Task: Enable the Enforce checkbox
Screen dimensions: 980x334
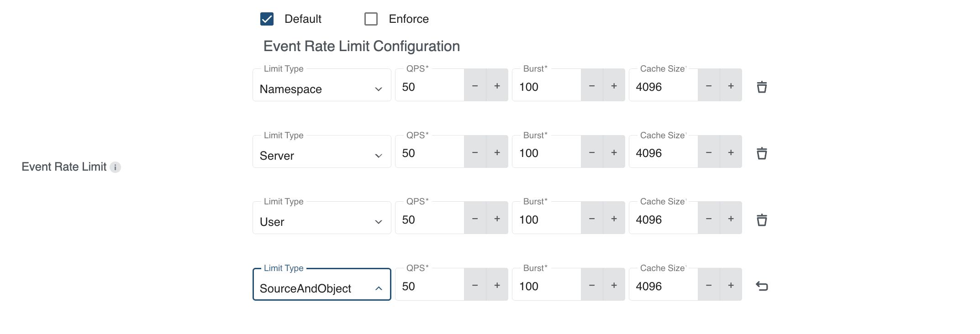Action: point(371,19)
